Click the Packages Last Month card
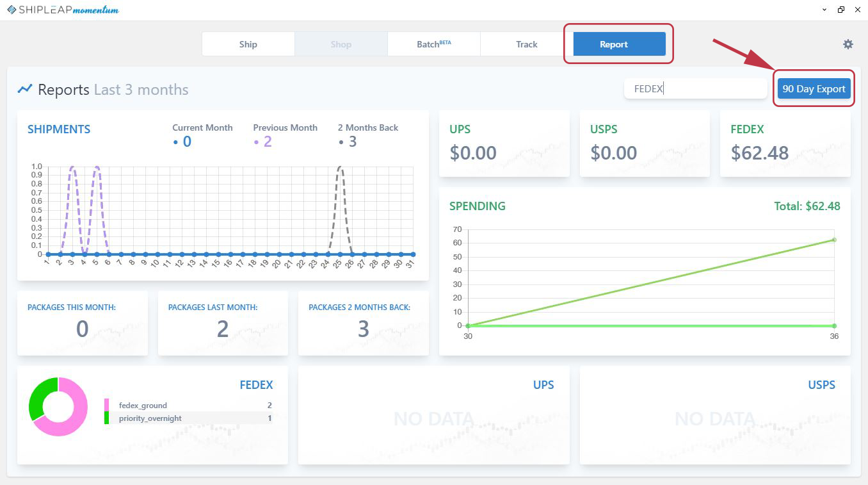The width and height of the screenshot is (868, 485). pyautogui.click(x=223, y=324)
